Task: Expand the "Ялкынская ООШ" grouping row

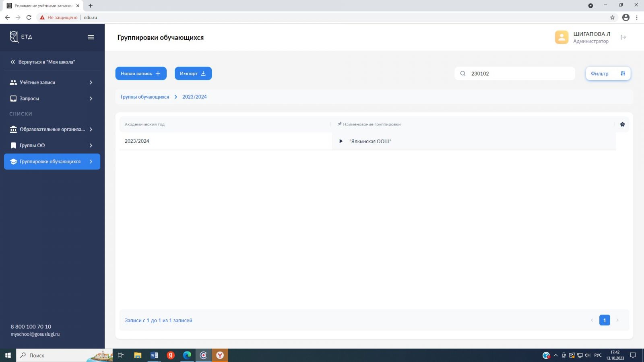Action: coord(341,141)
